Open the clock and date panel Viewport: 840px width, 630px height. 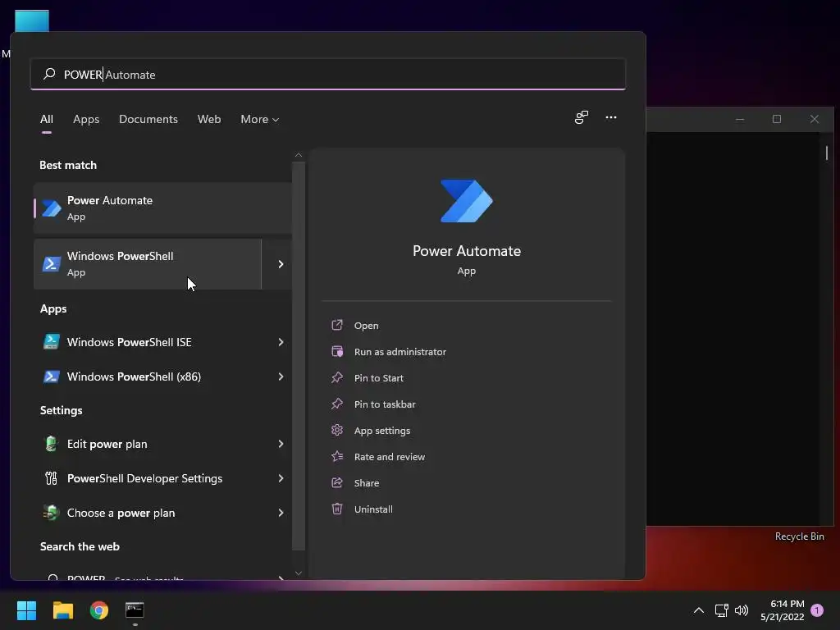[x=782, y=610]
